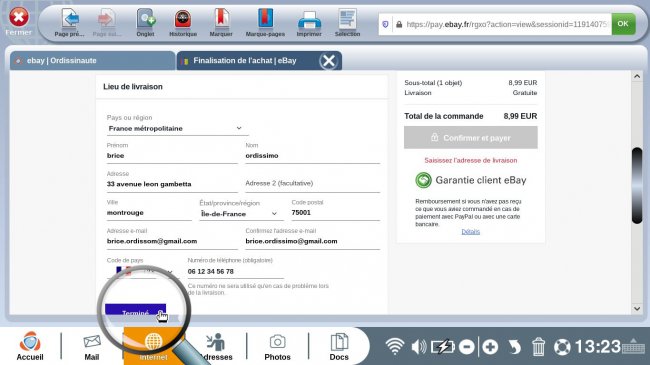Image resolution: width=650 pixels, height=365 pixels.
Task: Click the Prénom field with brice
Action: pos(172,156)
